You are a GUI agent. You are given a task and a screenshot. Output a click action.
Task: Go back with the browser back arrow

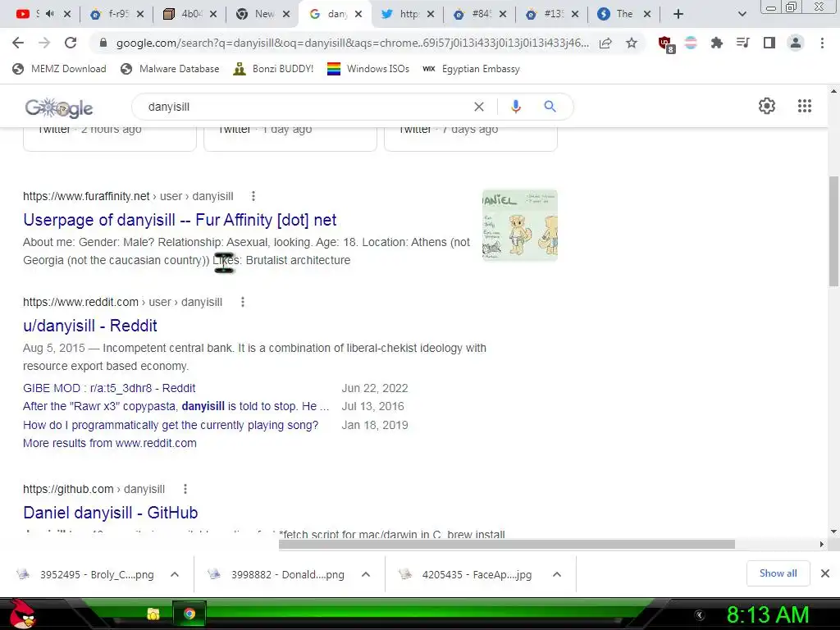point(18,43)
